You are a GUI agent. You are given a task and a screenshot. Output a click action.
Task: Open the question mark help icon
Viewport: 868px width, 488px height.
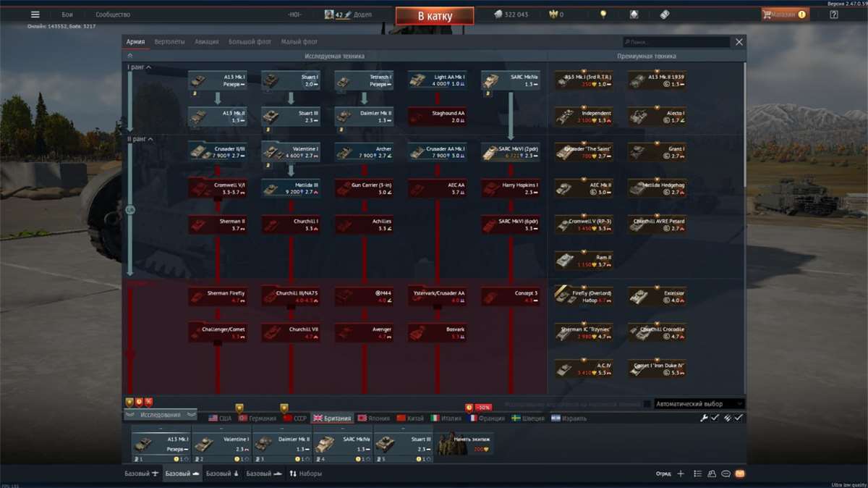(833, 14)
